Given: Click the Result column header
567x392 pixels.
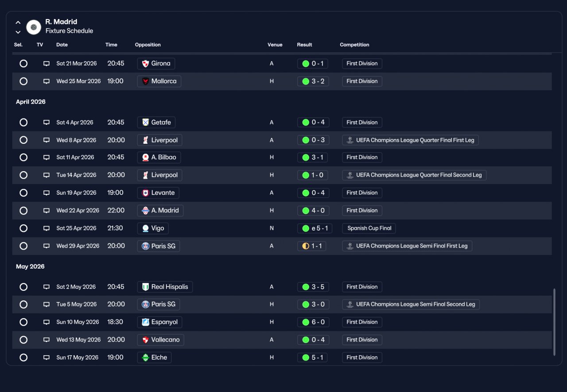Looking at the screenshot, I should pyautogui.click(x=304, y=45).
